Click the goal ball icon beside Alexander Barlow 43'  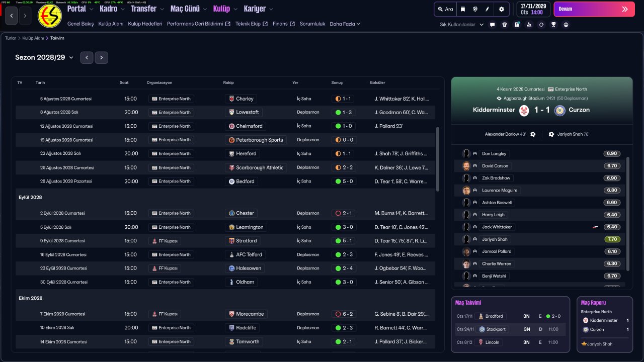click(x=533, y=134)
